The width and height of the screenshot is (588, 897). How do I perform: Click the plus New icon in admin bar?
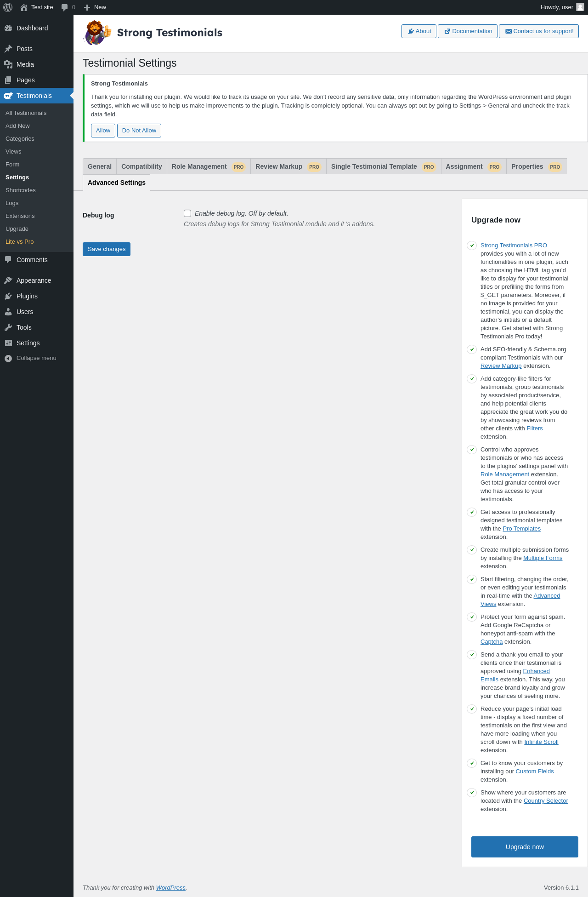click(x=87, y=7)
